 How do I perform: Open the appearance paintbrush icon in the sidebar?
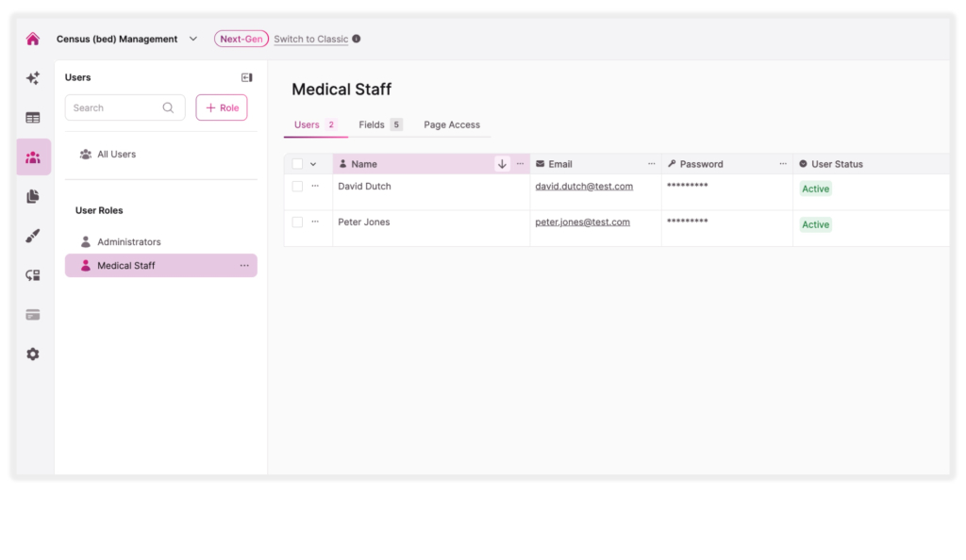tap(32, 236)
